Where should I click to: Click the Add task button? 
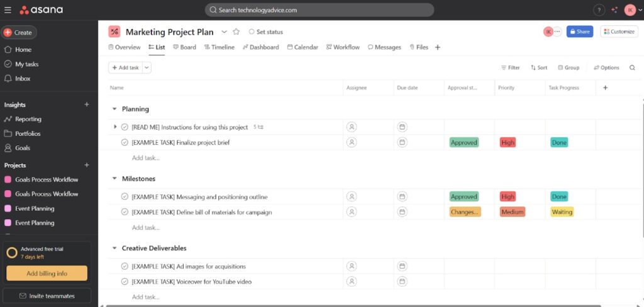pyautogui.click(x=126, y=68)
